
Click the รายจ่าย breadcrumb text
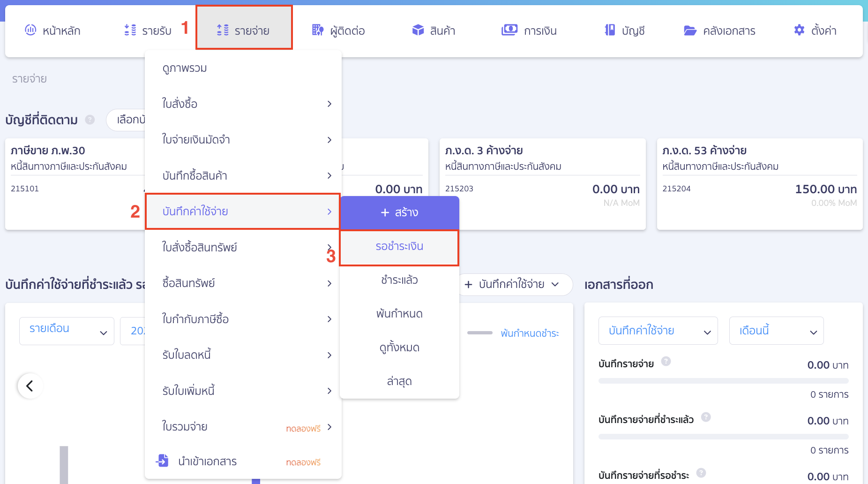[x=30, y=79]
